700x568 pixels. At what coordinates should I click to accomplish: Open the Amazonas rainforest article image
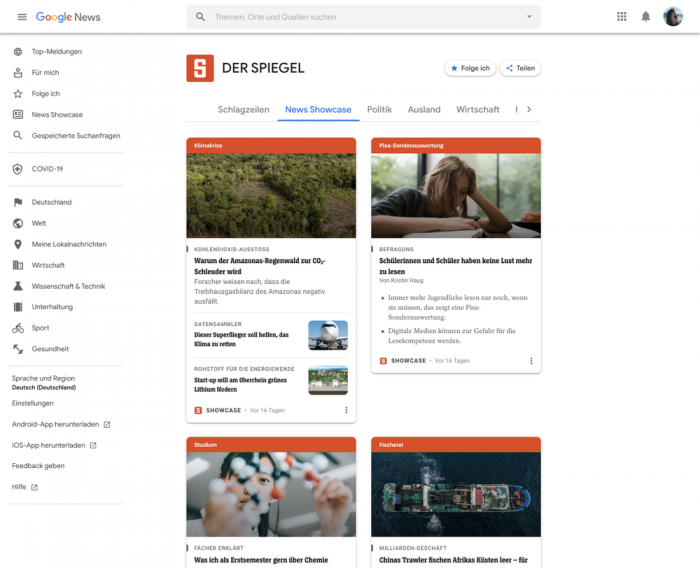(x=271, y=195)
